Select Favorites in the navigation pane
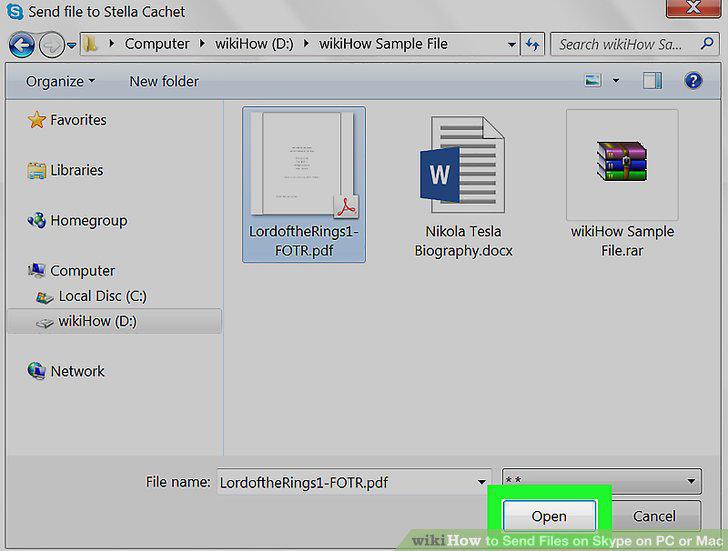Image resolution: width=728 pixels, height=551 pixels. [67, 120]
